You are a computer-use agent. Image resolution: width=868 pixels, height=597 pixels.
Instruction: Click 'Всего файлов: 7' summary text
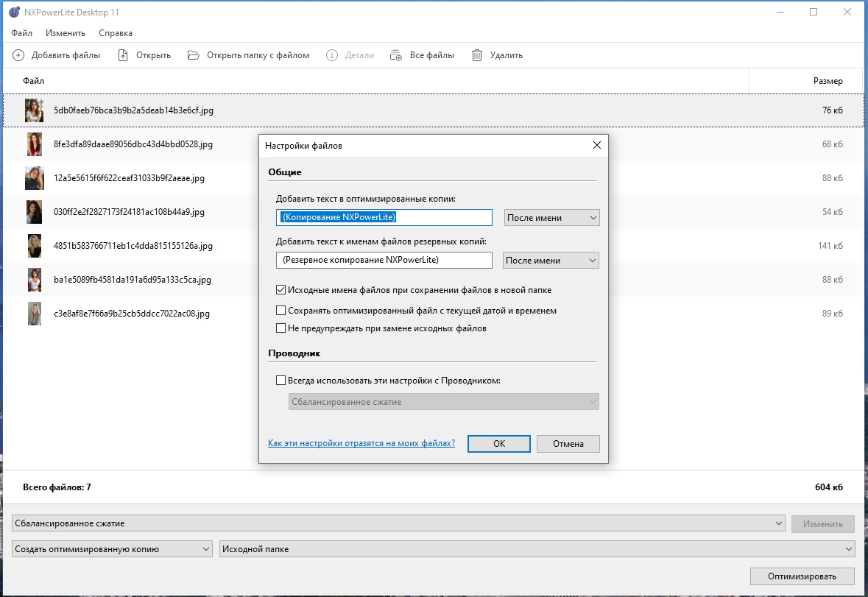click(x=57, y=487)
